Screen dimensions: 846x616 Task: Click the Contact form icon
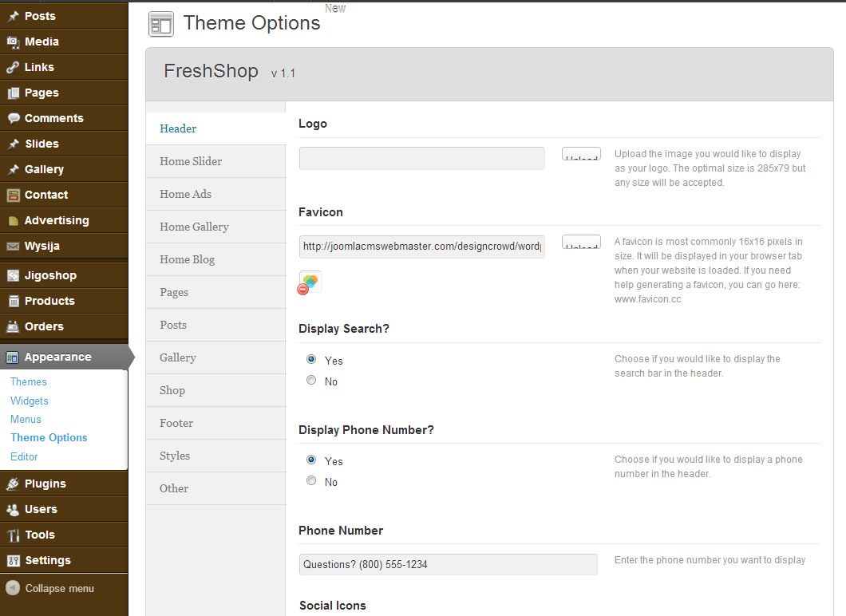tap(13, 195)
